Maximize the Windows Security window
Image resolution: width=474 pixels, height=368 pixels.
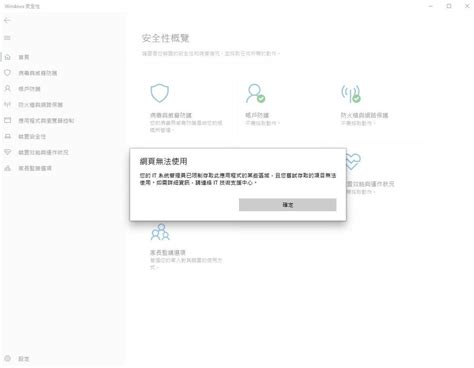(449, 6)
